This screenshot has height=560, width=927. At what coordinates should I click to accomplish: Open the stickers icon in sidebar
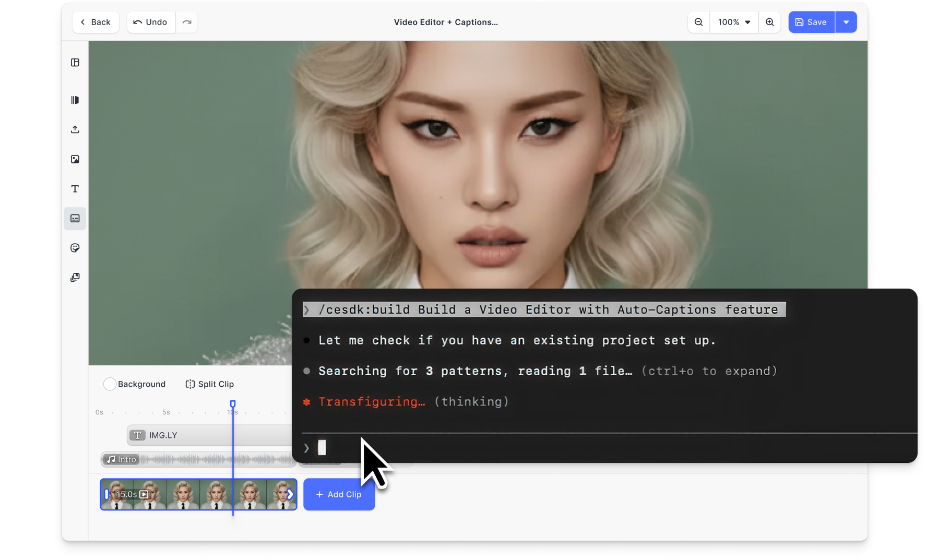pyautogui.click(x=75, y=248)
